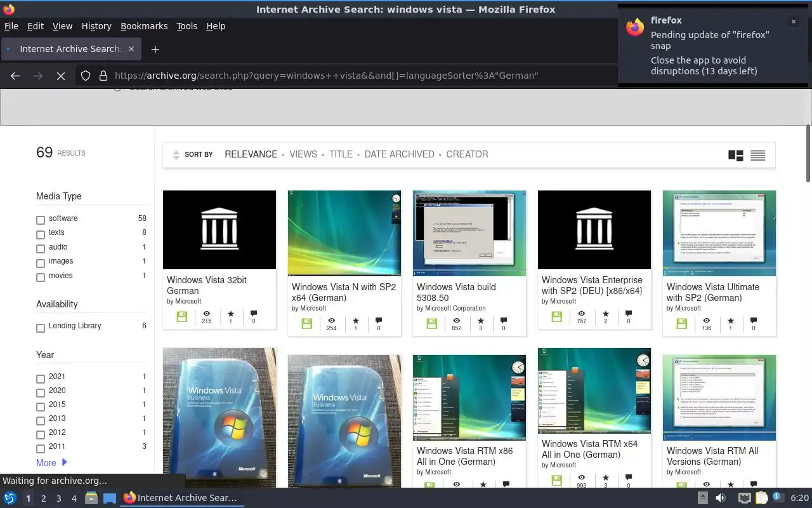Click software icon on Vista Enterprise SP2 (DEU)
Viewport: 812px width, 508px height.
557,316
